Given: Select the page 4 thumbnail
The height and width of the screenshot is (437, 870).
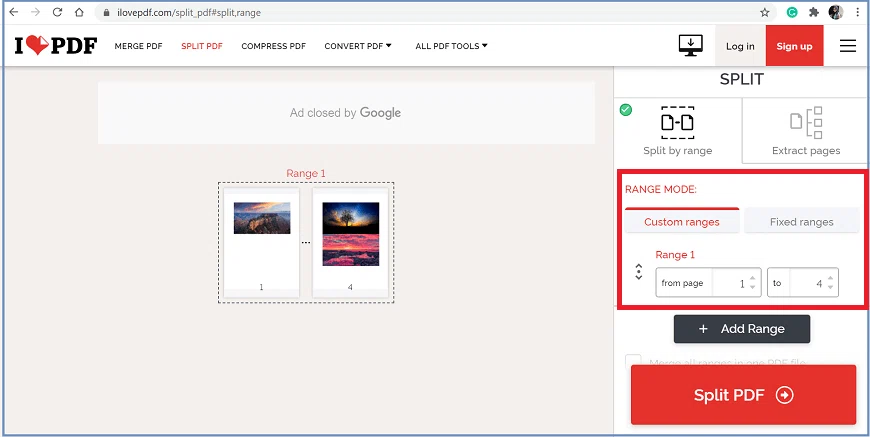Looking at the screenshot, I should point(350,243).
